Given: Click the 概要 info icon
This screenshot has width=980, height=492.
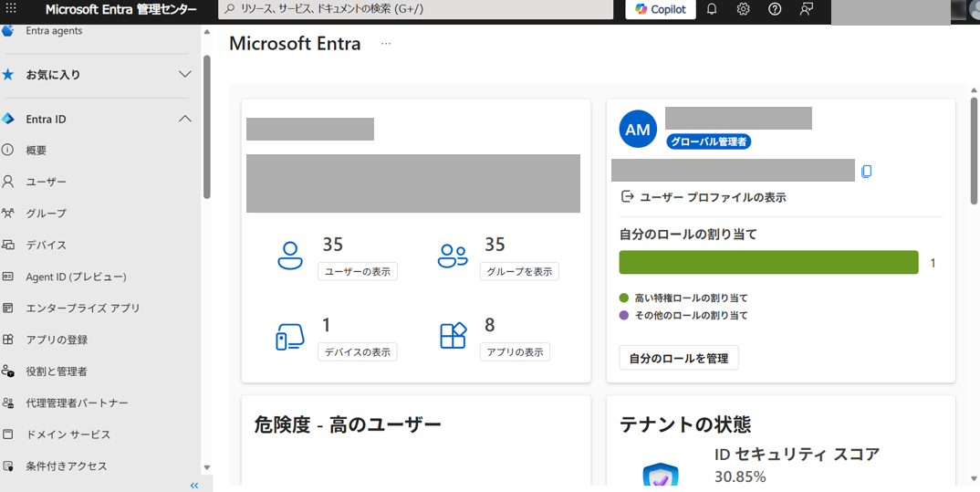Looking at the screenshot, I should coord(7,150).
